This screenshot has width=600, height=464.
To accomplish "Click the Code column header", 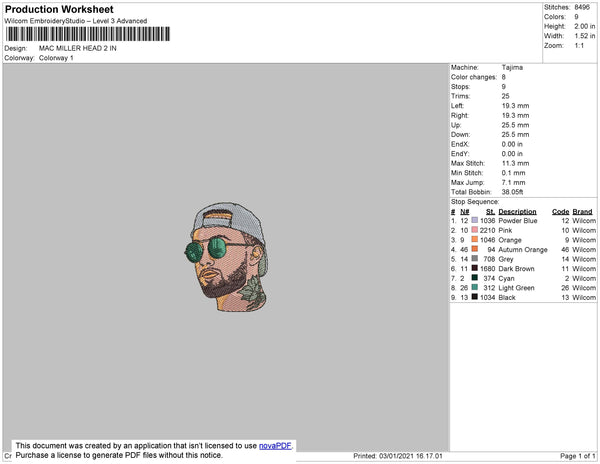I will click(x=561, y=212).
